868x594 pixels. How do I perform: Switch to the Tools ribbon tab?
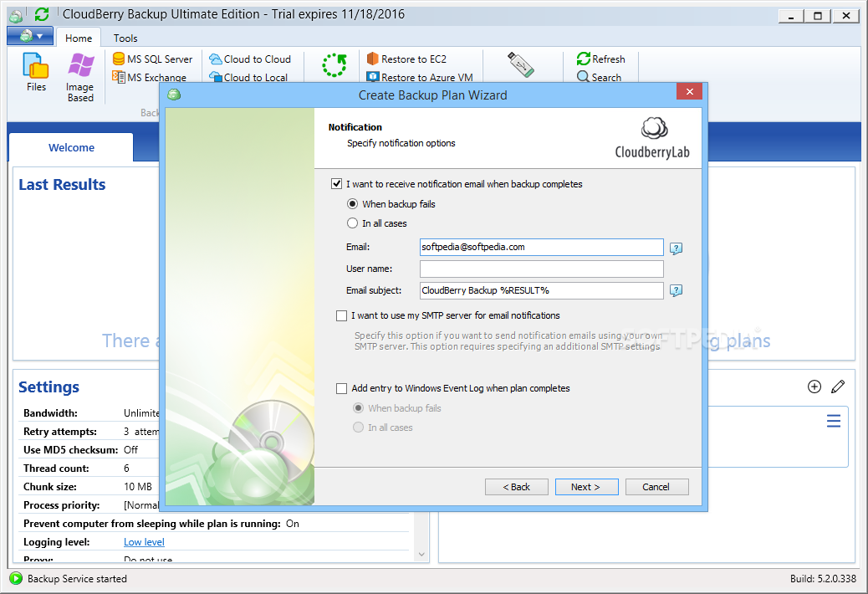[125, 38]
